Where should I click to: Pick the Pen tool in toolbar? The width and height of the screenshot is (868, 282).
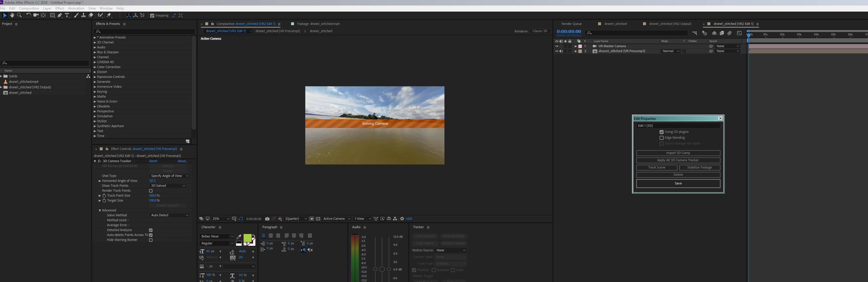(x=60, y=15)
